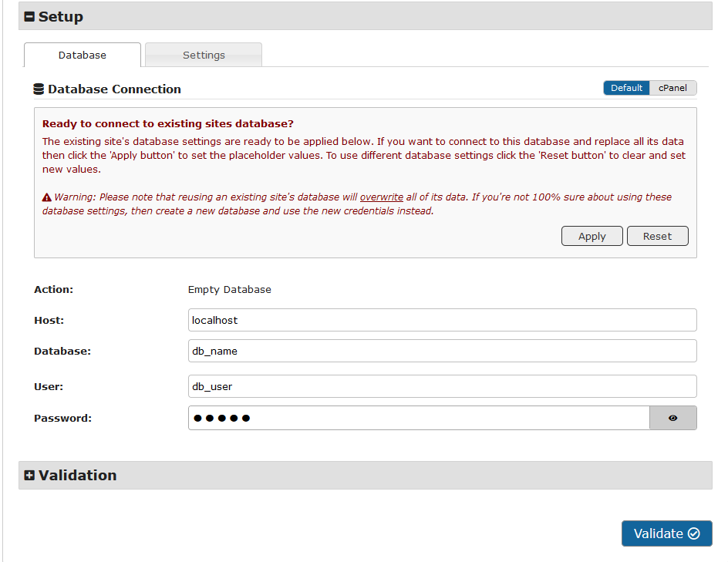This screenshot has height=562, width=728.
Task: Click the User field containing db_user
Action: (x=442, y=386)
